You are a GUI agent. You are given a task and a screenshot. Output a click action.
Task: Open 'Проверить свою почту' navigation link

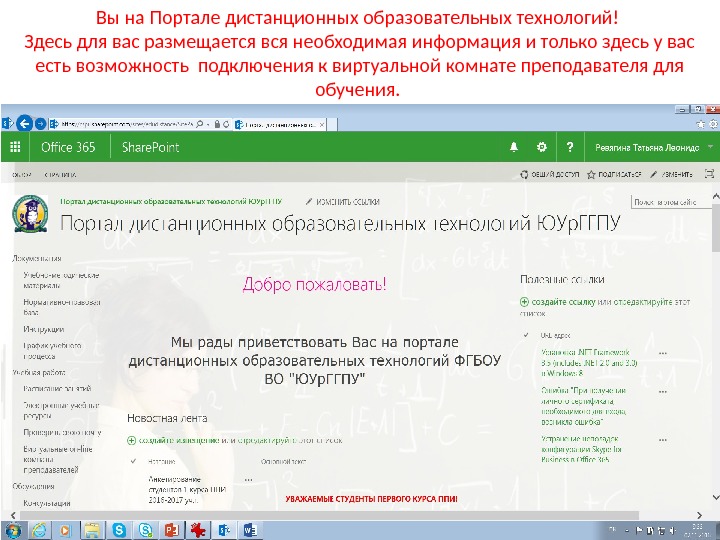62,433
